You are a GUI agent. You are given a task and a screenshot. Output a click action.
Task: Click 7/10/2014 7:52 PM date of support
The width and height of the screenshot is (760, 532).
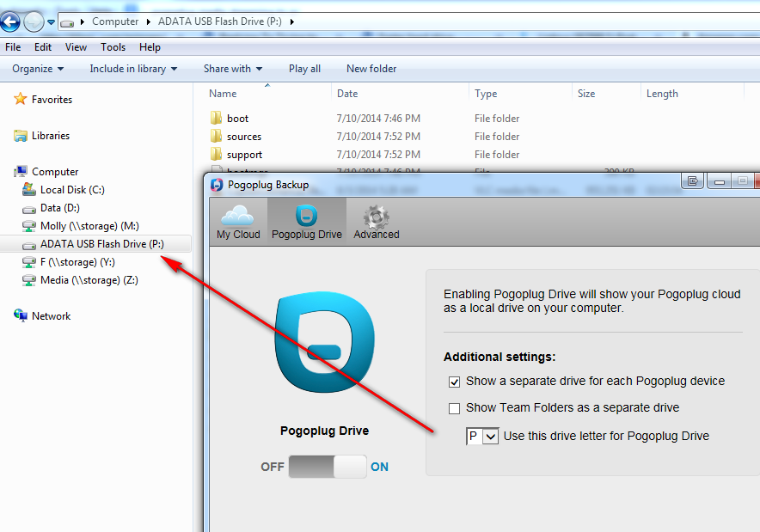click(x=378, y=155)
